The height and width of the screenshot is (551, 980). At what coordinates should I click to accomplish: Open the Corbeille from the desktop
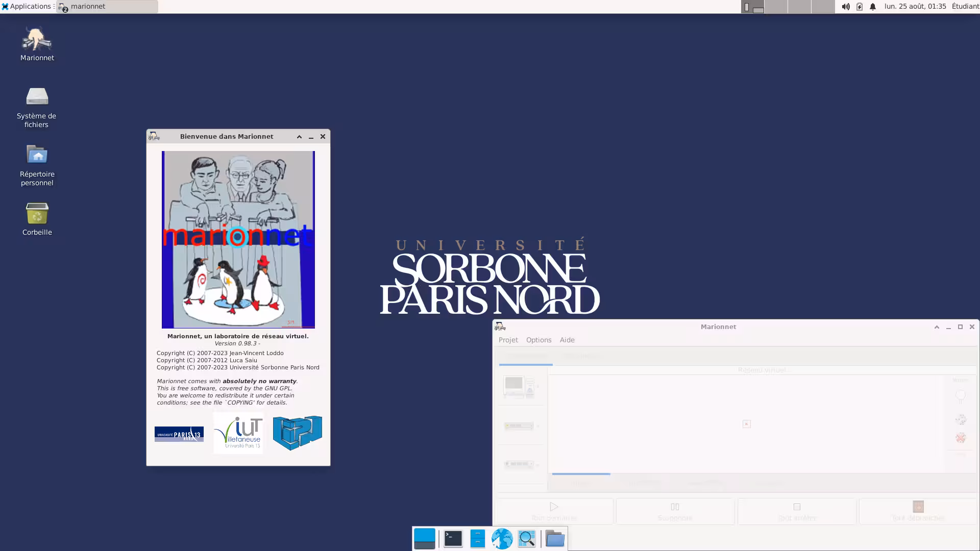[36, 217]
